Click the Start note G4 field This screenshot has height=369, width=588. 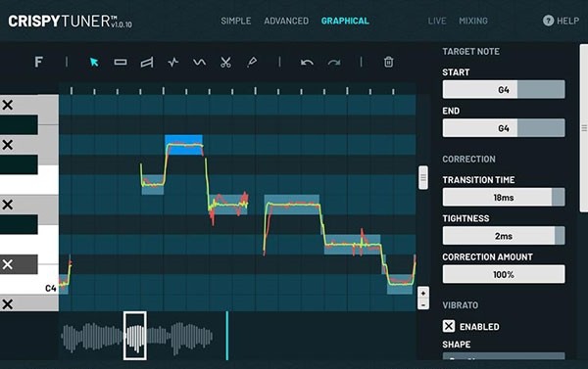click(x=504, y=89)
